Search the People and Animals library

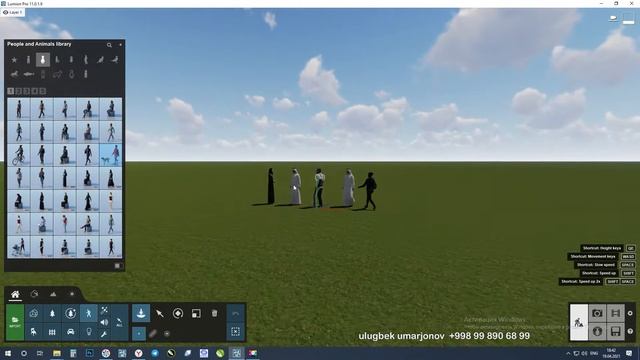tap(109, 45)
